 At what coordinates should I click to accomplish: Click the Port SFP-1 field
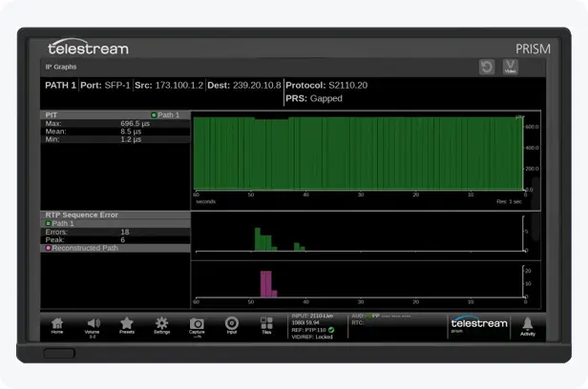pos(105,86)
